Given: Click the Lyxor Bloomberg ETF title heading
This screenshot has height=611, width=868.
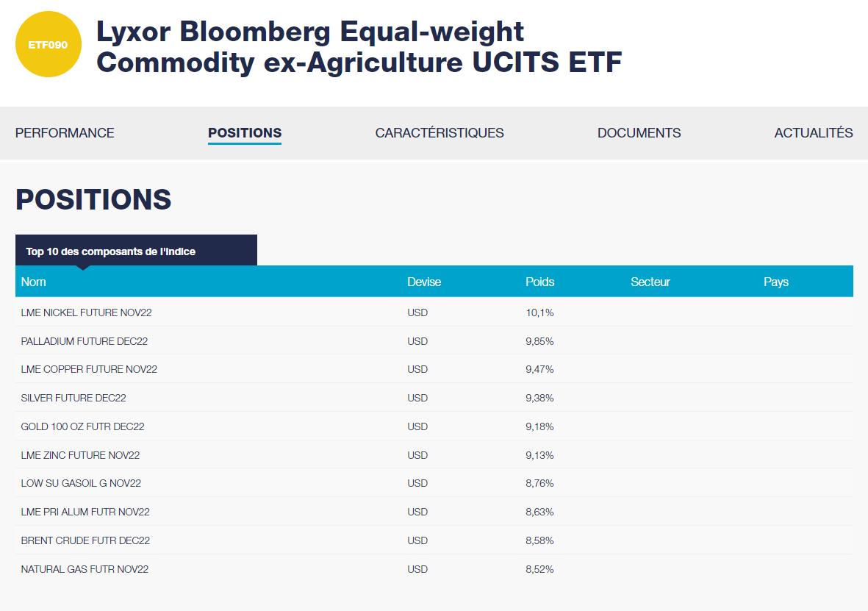Looking at the screenshot, I should point(359,47).
